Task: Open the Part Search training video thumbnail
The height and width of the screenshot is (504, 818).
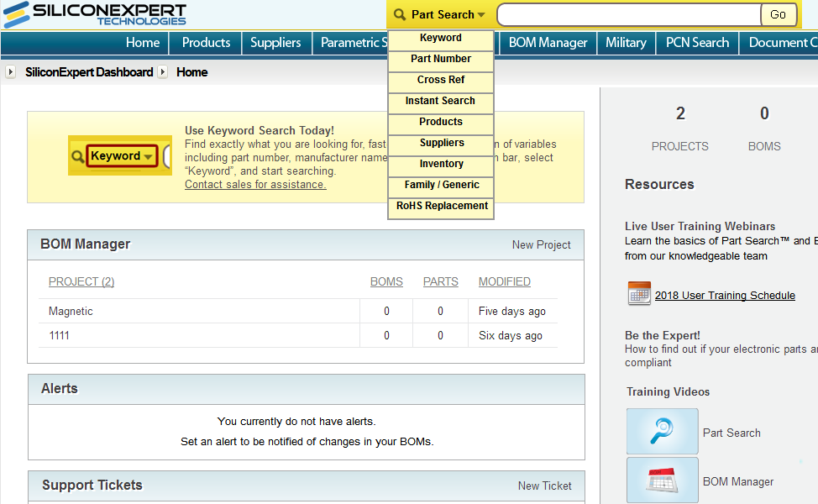Action: [x=662, y=432]
